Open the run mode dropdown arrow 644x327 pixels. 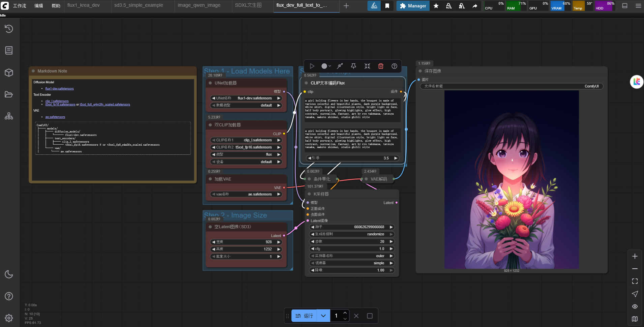[323, 316]
